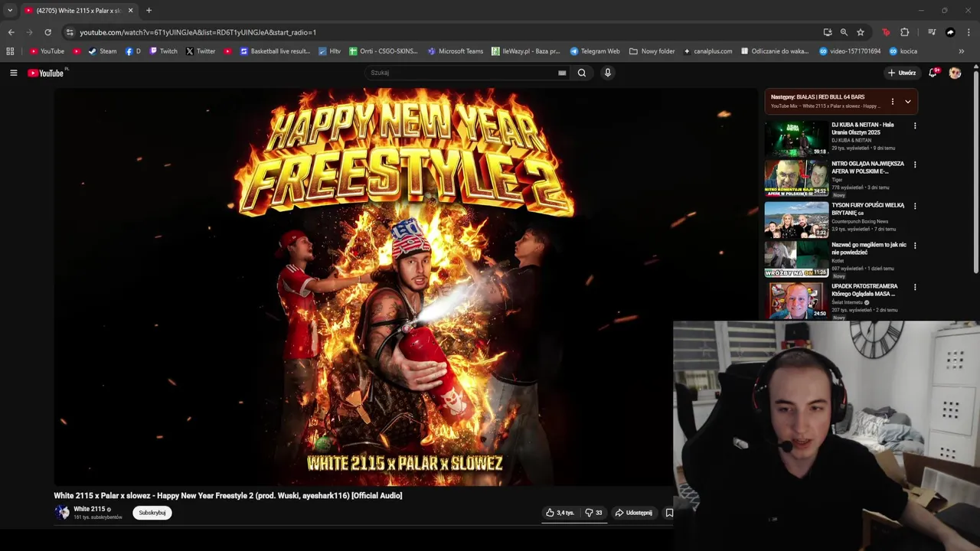Viewport: 980px width, 551px height.
Task: Open the YouTube hamburger guide menu
Action: click(13, 73)
